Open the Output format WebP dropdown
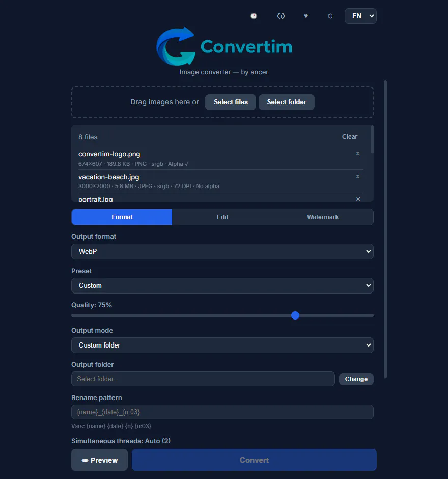Viewport: 448px width, 479px height. tap(222, 251)
